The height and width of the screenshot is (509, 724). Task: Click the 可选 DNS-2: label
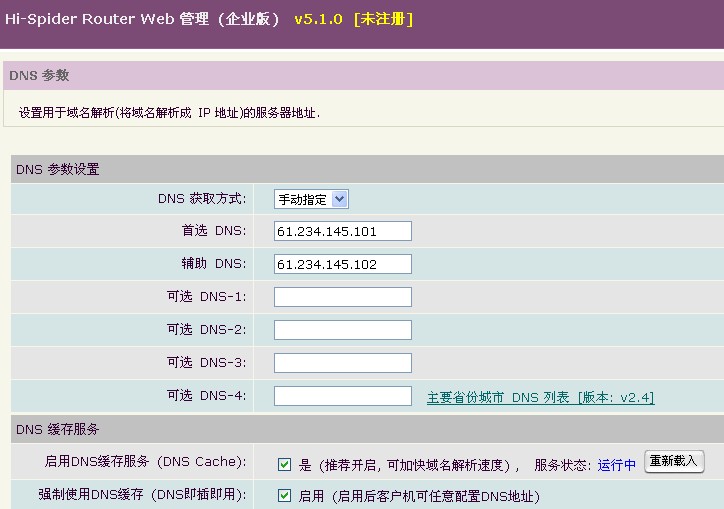[206, 329]
